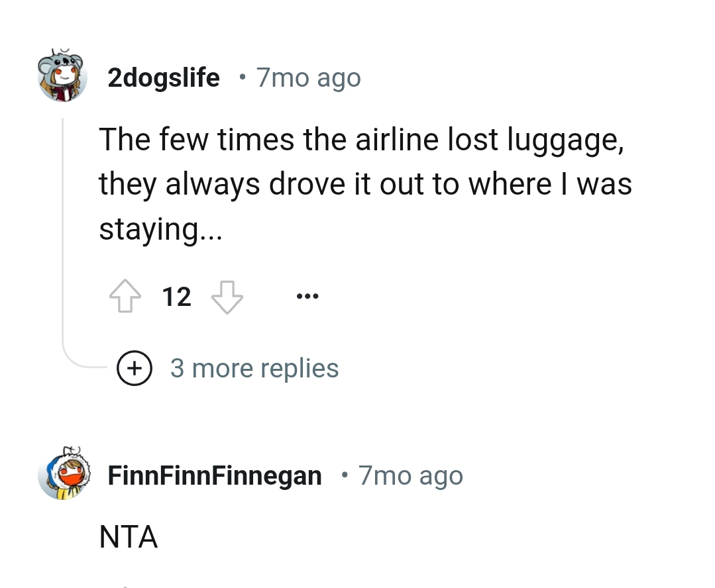
Task: Collapse 2dogslife's comment thread line
Action: point(62,219)
